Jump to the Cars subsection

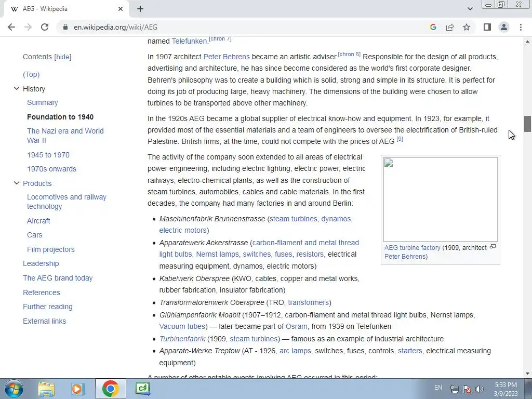click(35, 235)
